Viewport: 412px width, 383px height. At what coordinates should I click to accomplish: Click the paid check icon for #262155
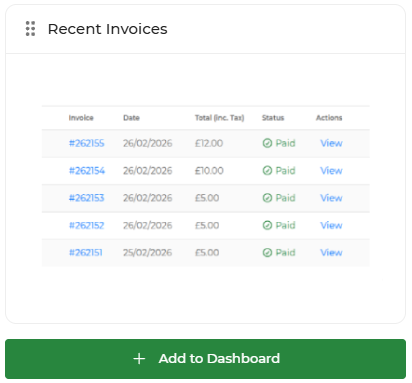click(x=267, y=143)
